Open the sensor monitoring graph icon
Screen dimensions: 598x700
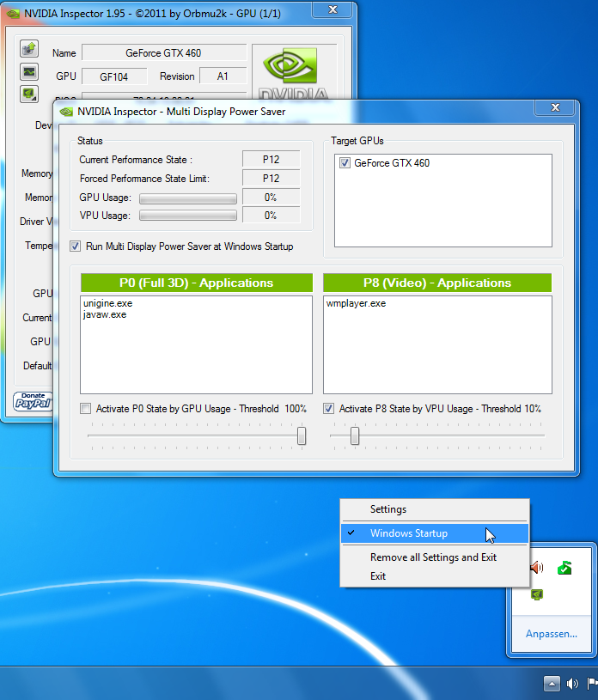click(28, 71)
